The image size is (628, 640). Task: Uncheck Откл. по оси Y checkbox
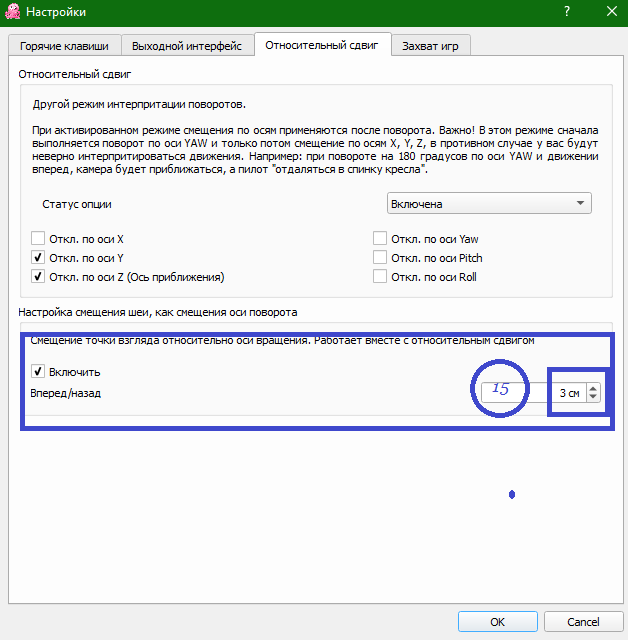coord(38,258)
